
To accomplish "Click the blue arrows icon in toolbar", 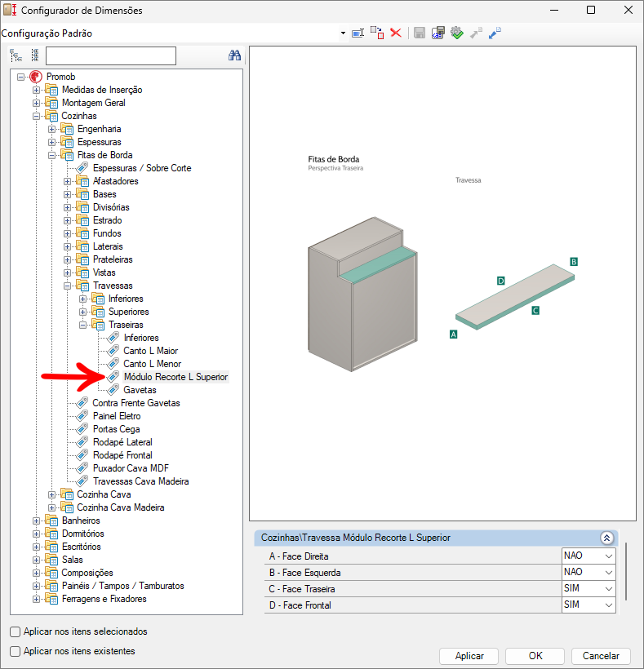I will pos(495,33).
